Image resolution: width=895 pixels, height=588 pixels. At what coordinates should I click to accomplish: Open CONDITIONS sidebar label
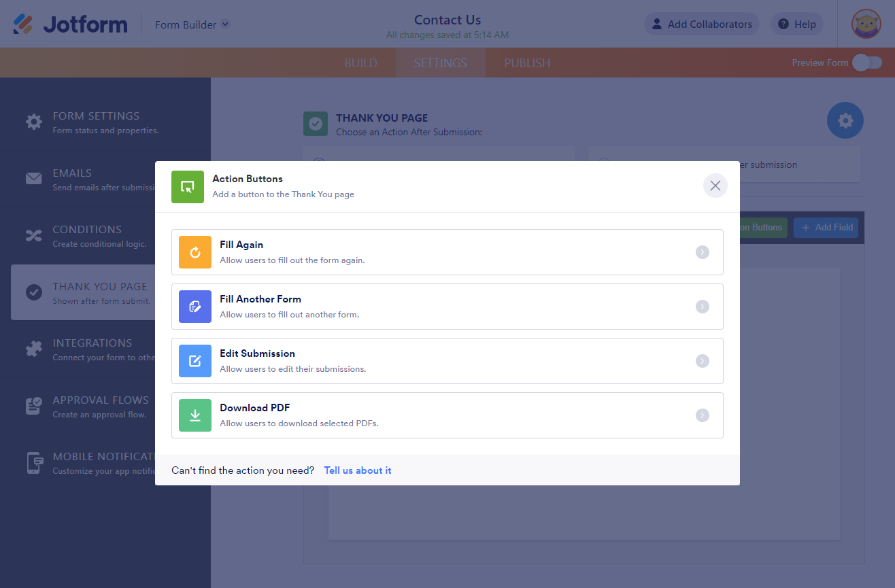pos(87,230)
